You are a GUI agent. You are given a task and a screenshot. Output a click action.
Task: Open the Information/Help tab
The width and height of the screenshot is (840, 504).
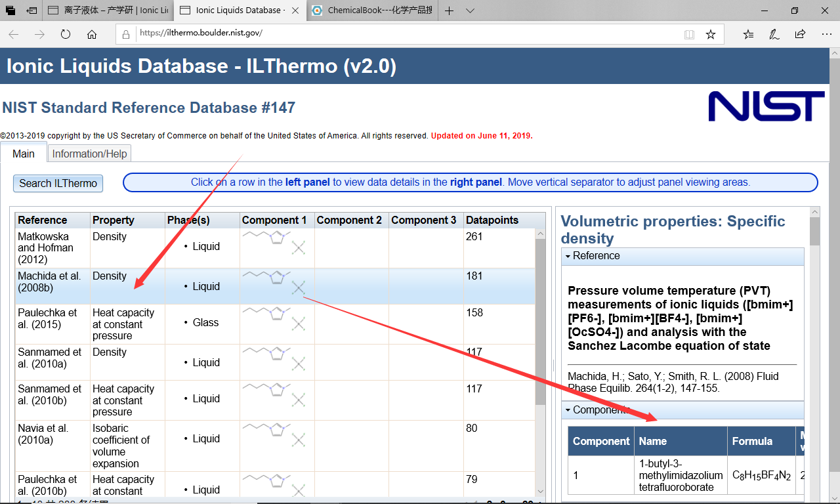(90, 154)
